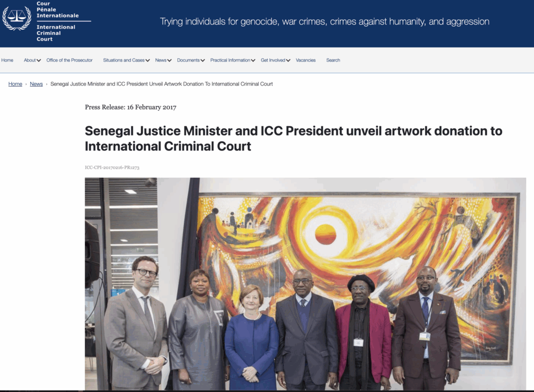Expand the Situations and Cases chevron
Image resolution: width=534 pixels, height=392 pixels.
(148, 60)
